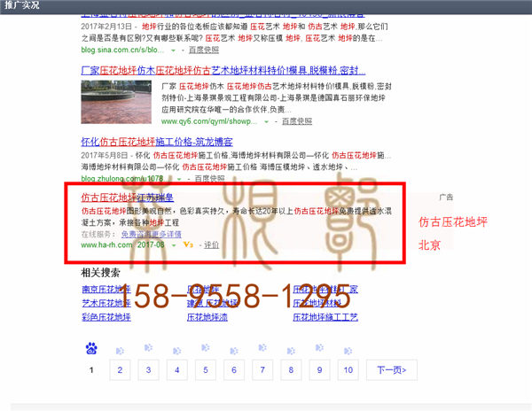Open result 厂家压花地坪仿木压花地坪仿古艺术地坪
532x411 pixels.
point(223,71)
